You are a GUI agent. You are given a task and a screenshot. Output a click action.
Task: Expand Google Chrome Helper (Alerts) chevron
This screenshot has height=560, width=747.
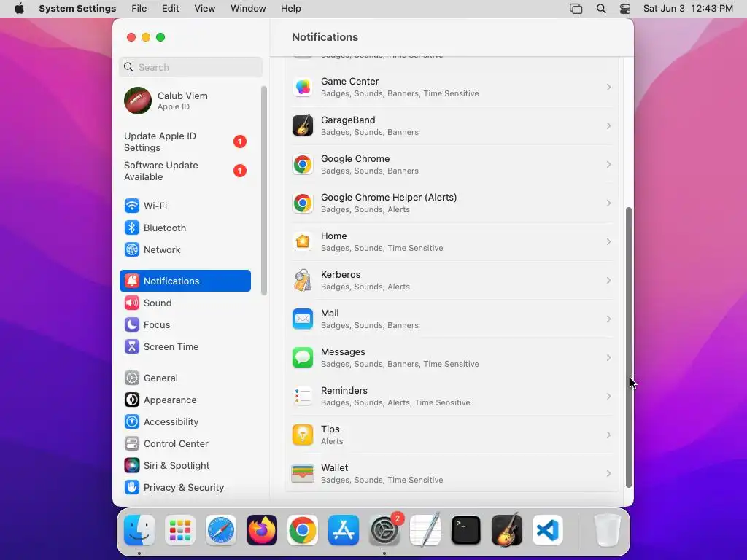609,203
